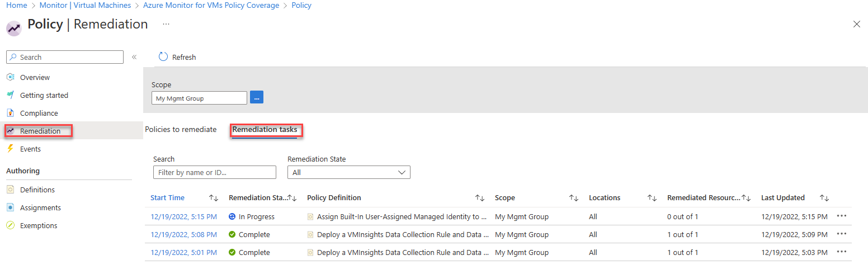Open the Overview page icon in the sidebar
The height and width of the screenshot is (274, 868).
[11, 77]
